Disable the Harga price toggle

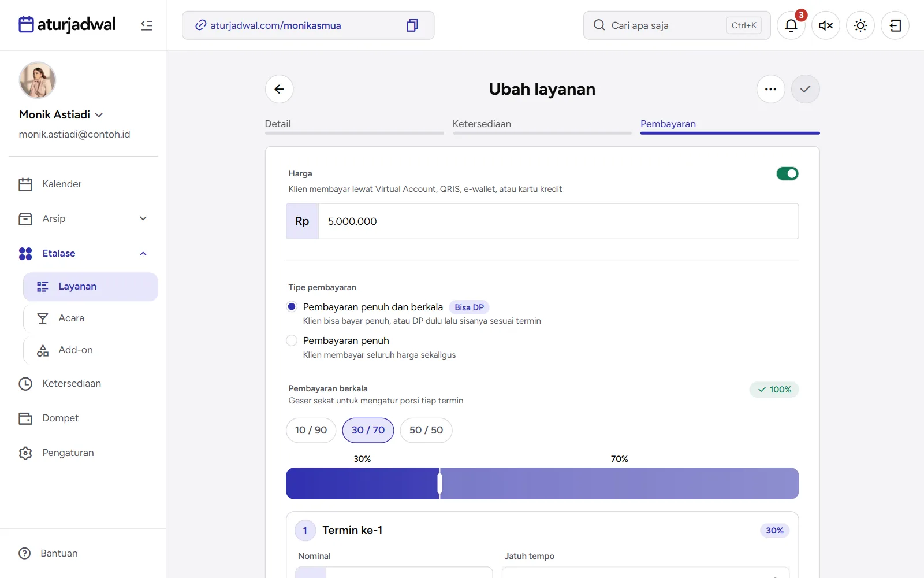pyautogui.click(x=787, y=173)
